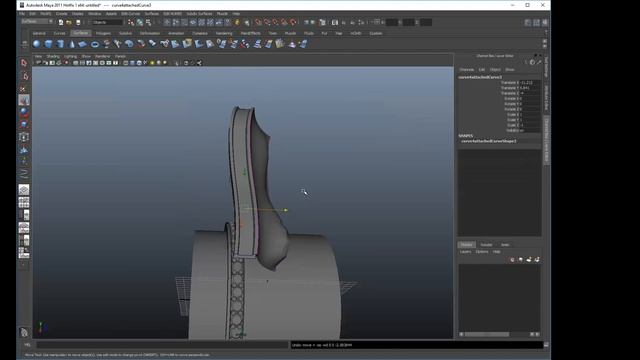Switch to the Anim layer tab
The image size is (640, 360).
coord(505,244)
